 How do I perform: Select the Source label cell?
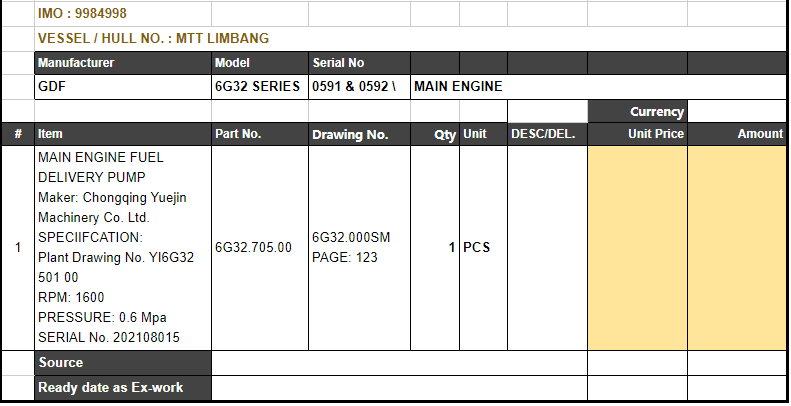pos(122,363)
